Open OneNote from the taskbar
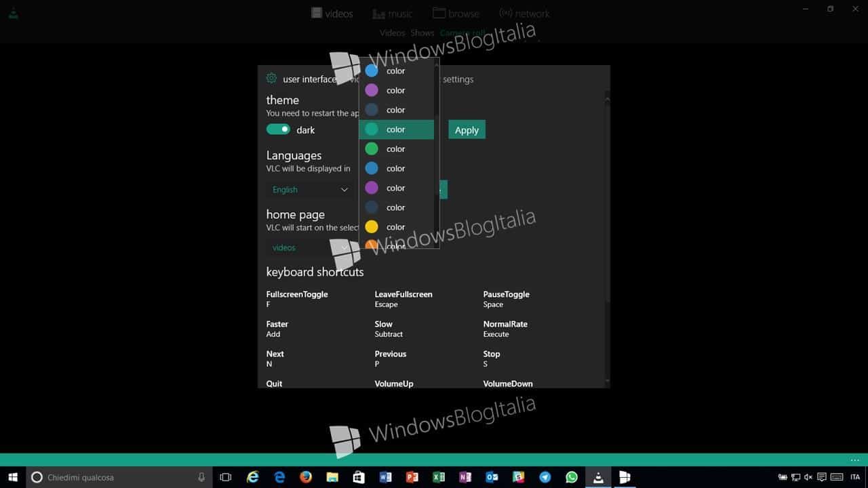This screenshot has height=488, width=868. tap(465, 477)
